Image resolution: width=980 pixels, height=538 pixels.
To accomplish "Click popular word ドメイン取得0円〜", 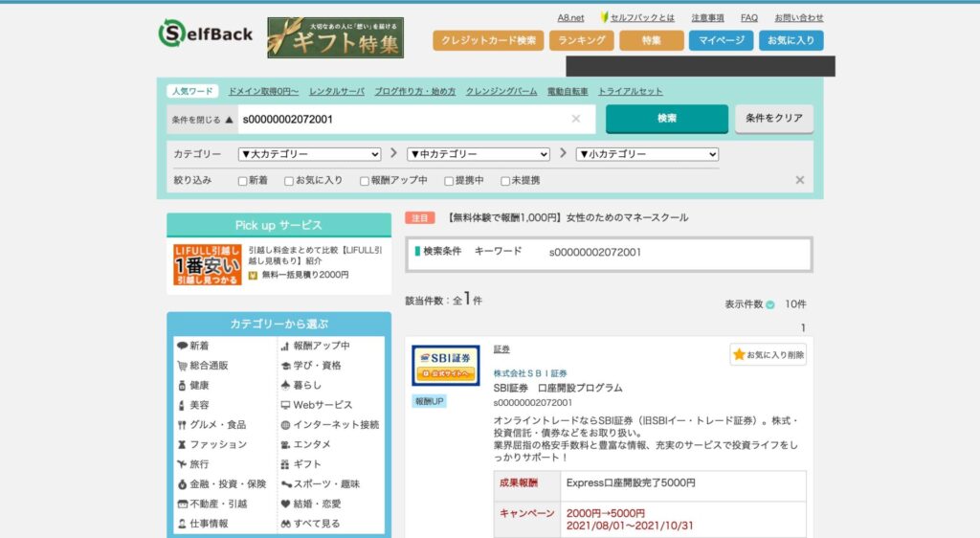I will point(263,91).
